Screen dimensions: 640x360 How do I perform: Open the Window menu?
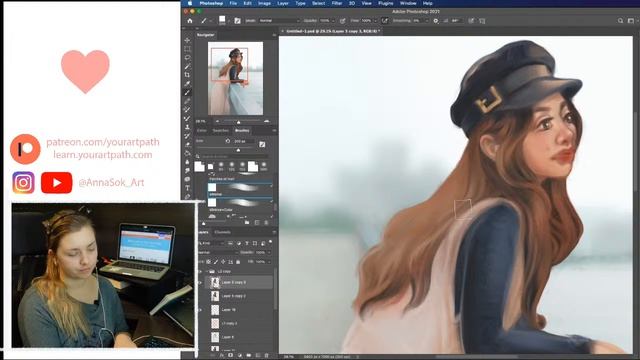[x=408, y=3]
